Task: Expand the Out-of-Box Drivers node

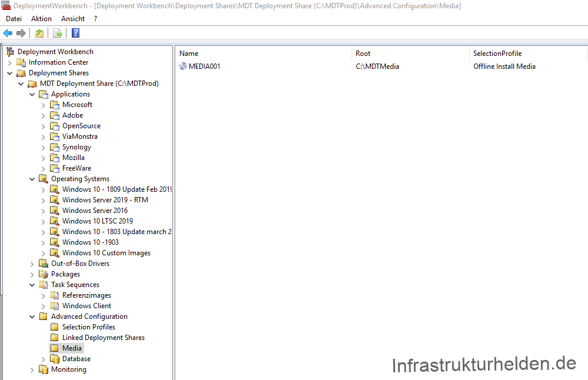Action: [x=32, y=264]
